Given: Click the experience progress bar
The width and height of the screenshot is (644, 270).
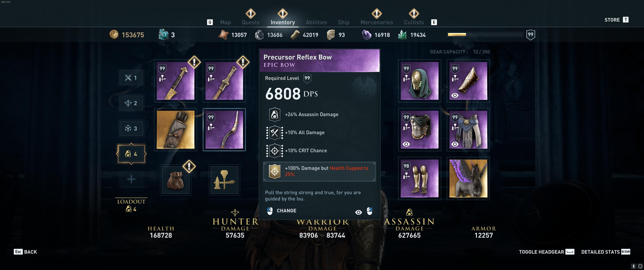Looking at the screenshot, I should tap(485, 34).
